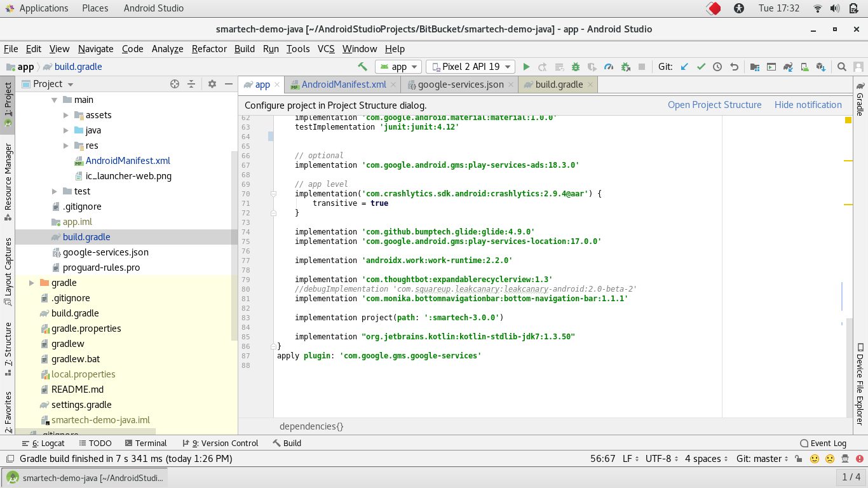The height and width of the screenshot is (488, 868).
Task: Open the LF line separator selector
Action: (x=630, y=459)
